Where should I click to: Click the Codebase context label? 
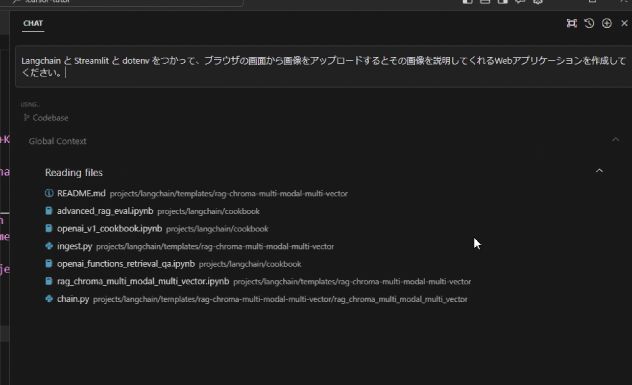point(50,118)
